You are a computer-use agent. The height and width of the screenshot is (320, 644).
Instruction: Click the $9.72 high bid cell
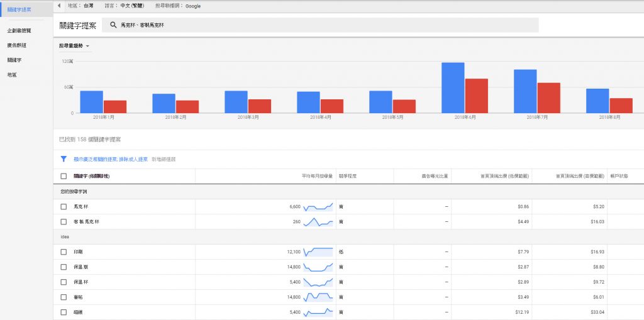point(599,282)
